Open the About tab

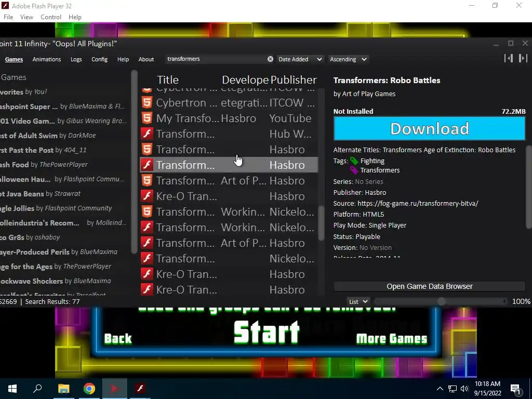click(146, 59)
